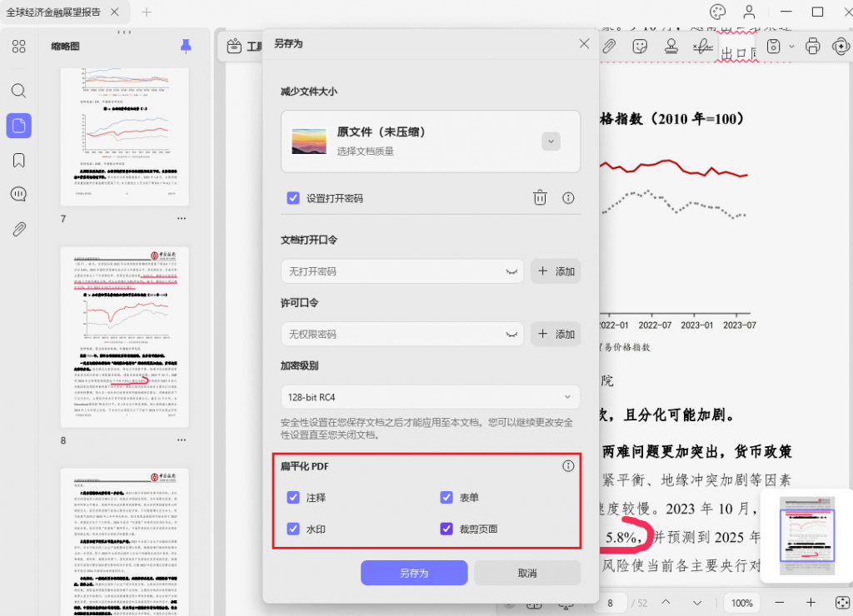This screenshot has width=853, height=616.
Task: Go to next page with down arrow
Action: pos(697,603)
